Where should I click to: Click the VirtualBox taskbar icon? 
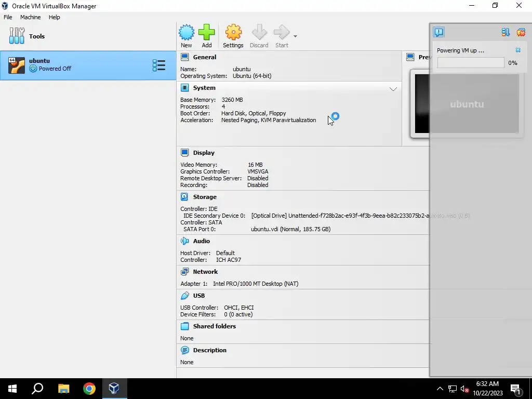click(114, 389)
